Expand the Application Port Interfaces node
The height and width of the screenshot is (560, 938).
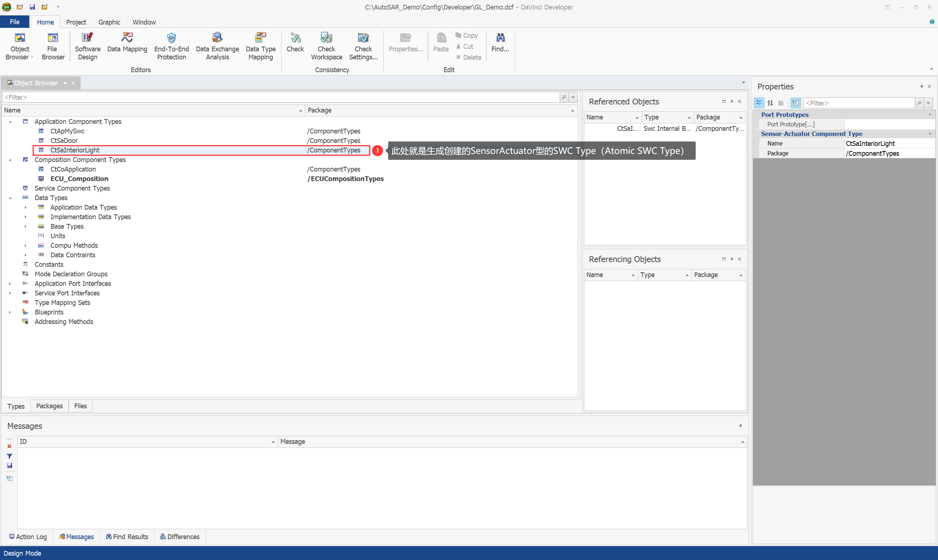point(10,283)
